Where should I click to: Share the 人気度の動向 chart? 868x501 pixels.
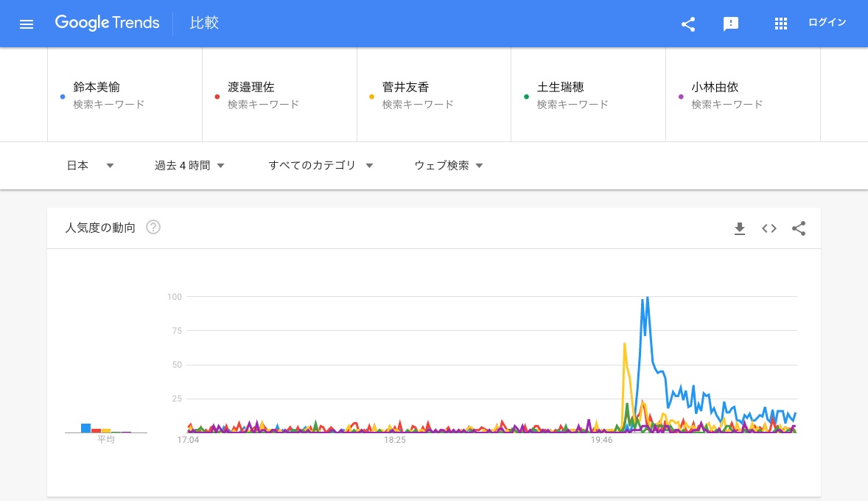pos(799,228)
